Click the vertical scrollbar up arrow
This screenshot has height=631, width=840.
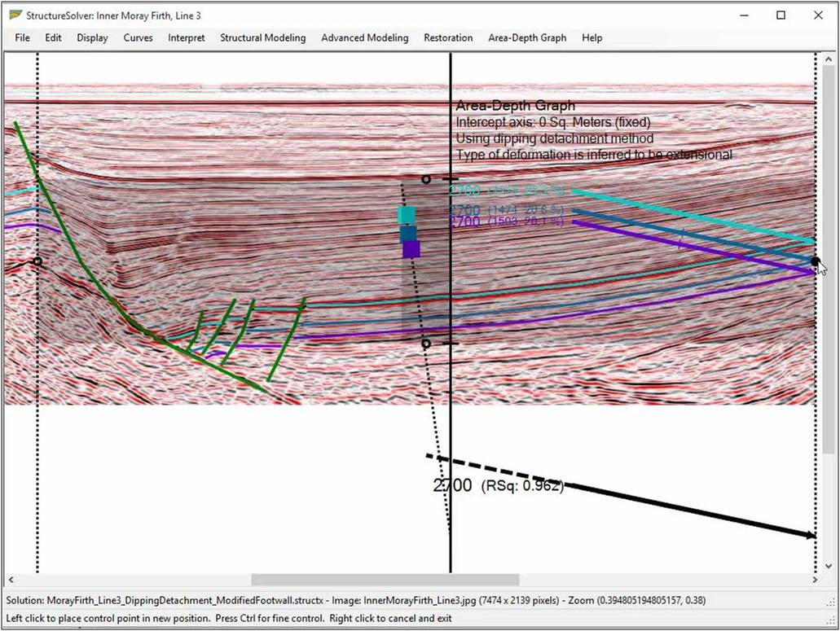829,59
